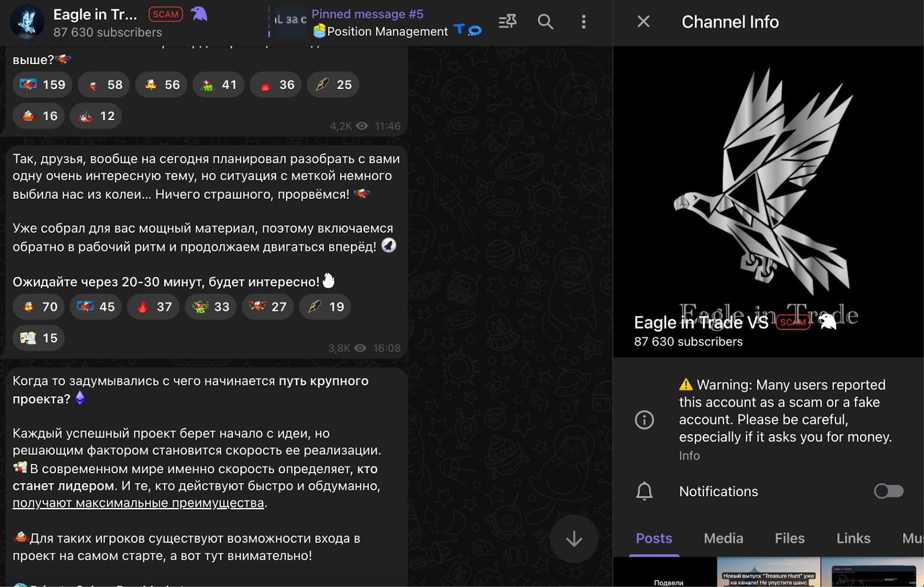Click the pinned messages list icon
This screenshot has width=924, height=587.
(508, 22)
